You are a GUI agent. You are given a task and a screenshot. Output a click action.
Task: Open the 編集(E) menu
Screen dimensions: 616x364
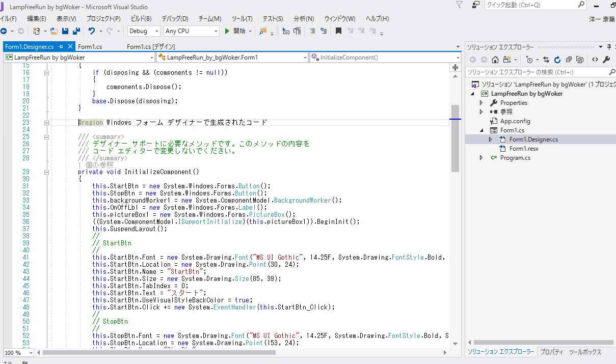pos(36,18)
